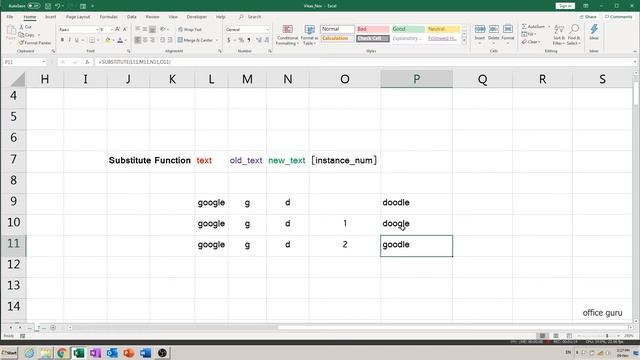Toggle Wrap Text
640x360 pixels.
[190, 29]
